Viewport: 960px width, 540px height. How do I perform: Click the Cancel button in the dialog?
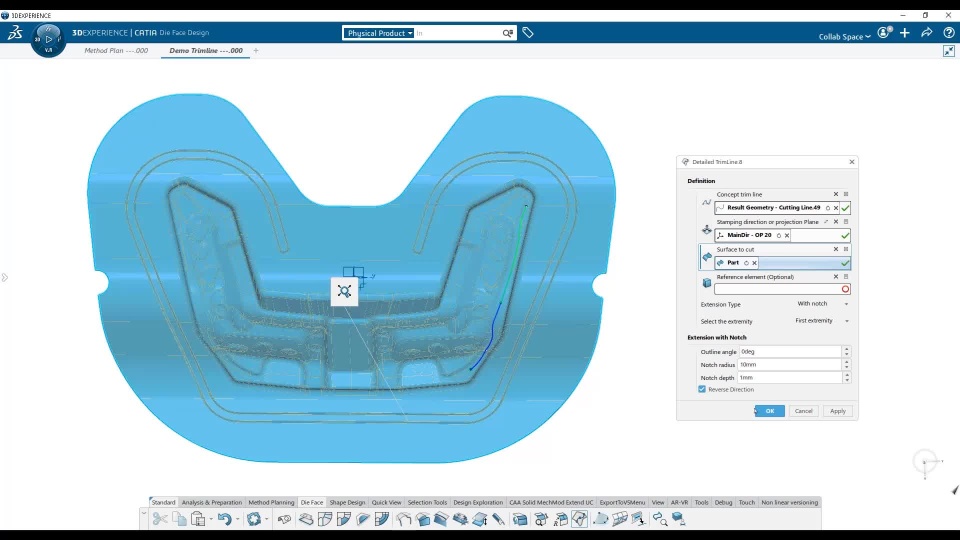click(x=803, y=411)
